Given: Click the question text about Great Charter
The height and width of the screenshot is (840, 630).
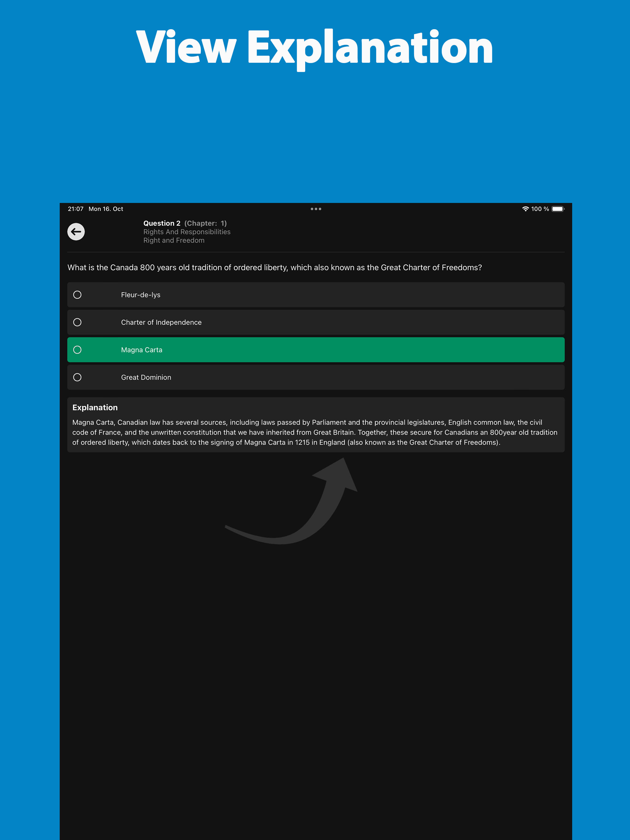Looking at the screenshot, I should point(275,268).
